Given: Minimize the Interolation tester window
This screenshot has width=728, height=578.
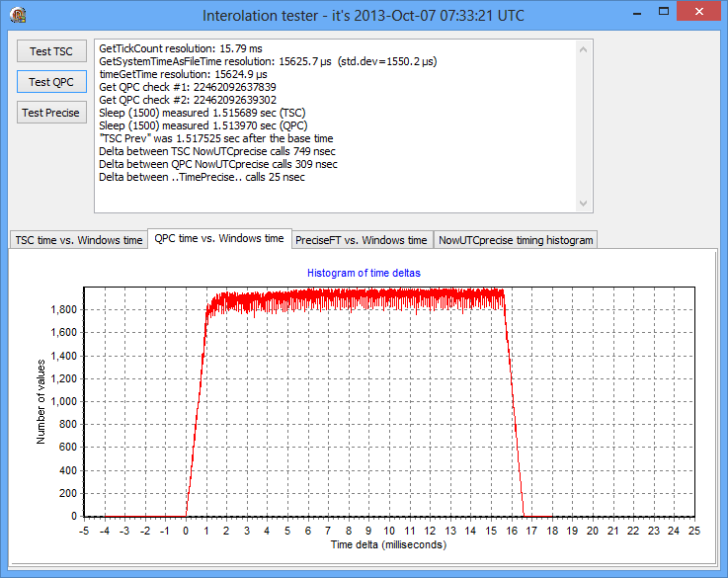Looking at the screenshot, I should [x=637, y=13].
